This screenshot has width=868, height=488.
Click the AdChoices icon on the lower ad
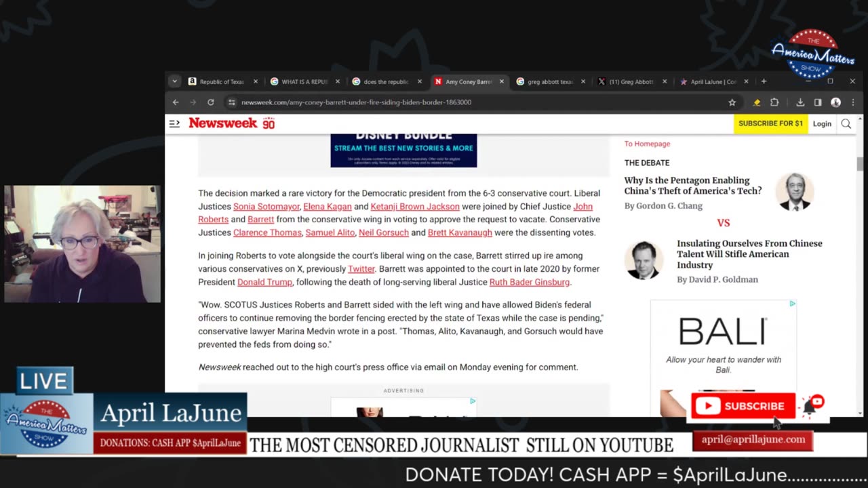pos(473,401)
